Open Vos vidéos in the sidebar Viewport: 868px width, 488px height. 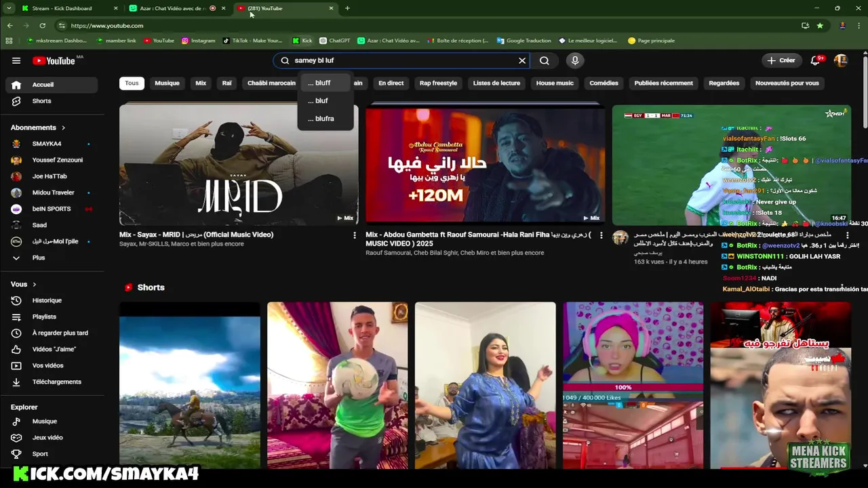coord(52,365)
